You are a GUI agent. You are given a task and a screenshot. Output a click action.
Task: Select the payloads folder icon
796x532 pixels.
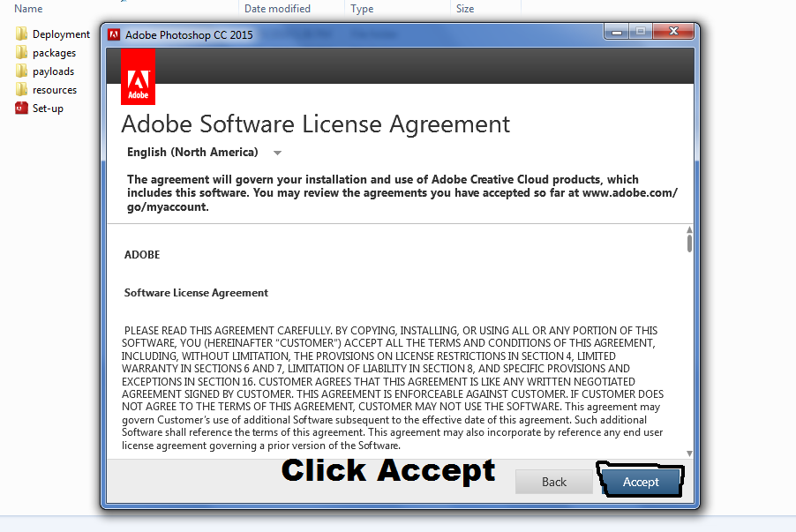pos(21,71)
